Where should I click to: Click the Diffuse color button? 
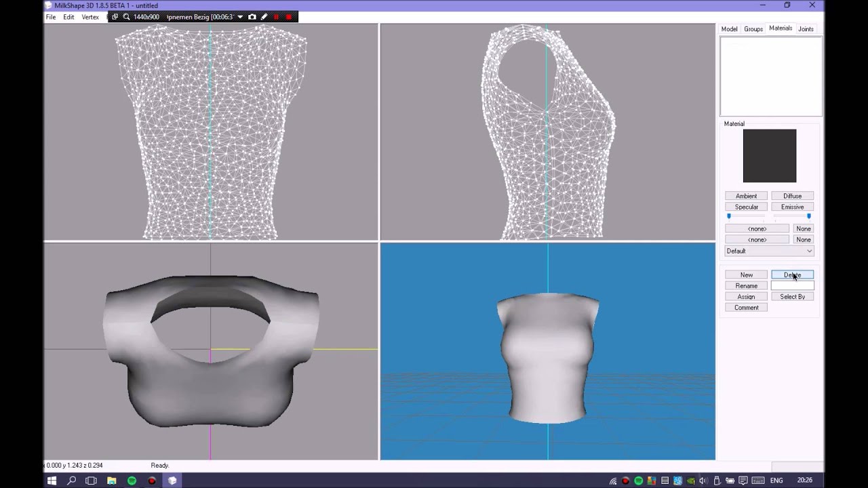tap(792, 196)
